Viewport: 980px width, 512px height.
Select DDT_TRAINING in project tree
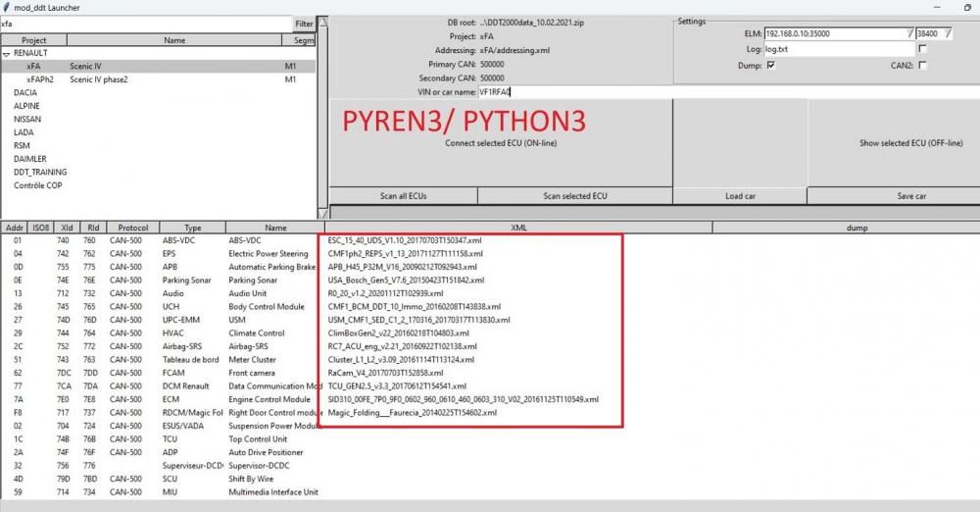tap(40, 172)
